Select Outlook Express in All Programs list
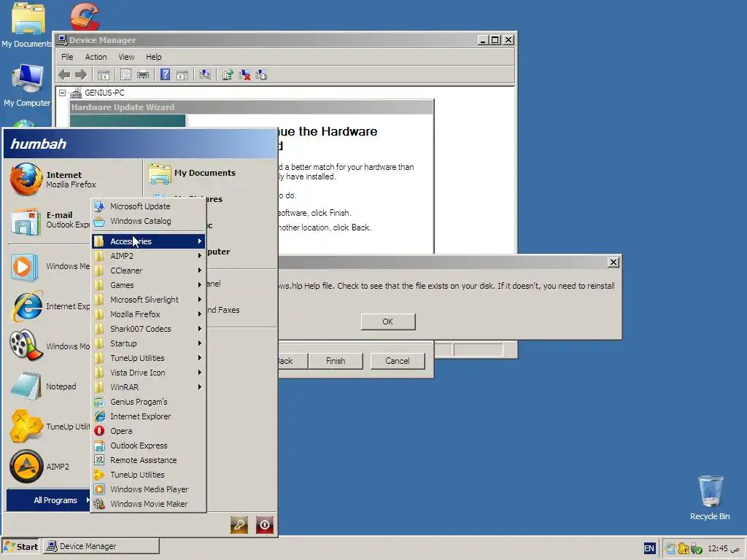 tap(149, 446)
